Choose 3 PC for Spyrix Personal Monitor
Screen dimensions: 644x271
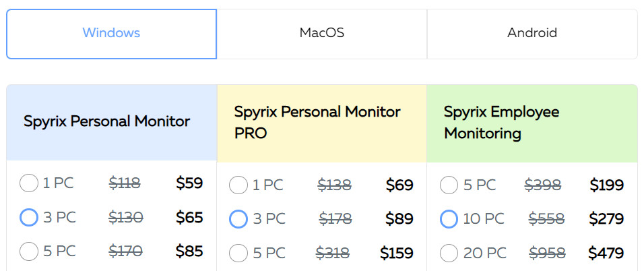pos(29,218)
